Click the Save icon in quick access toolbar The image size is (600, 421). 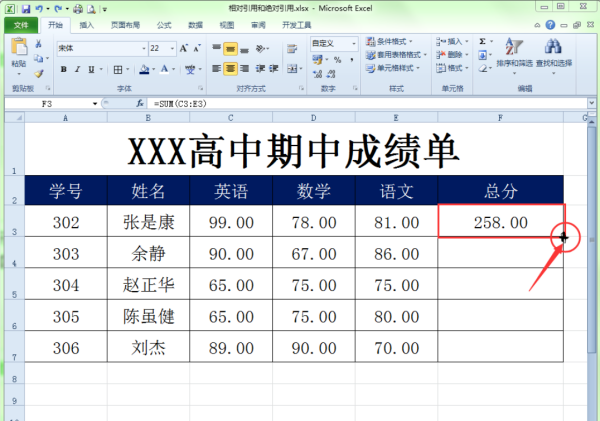click(24, 8)
